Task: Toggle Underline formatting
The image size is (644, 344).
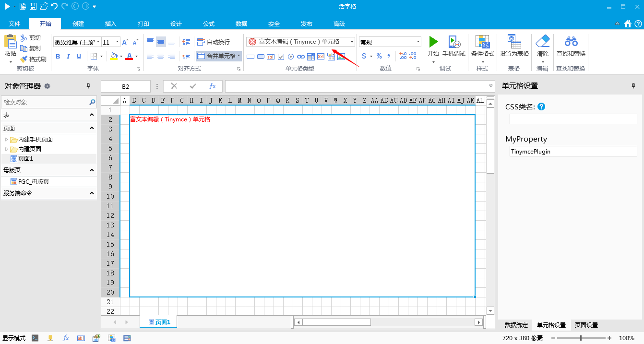Action: click(79, 56)
